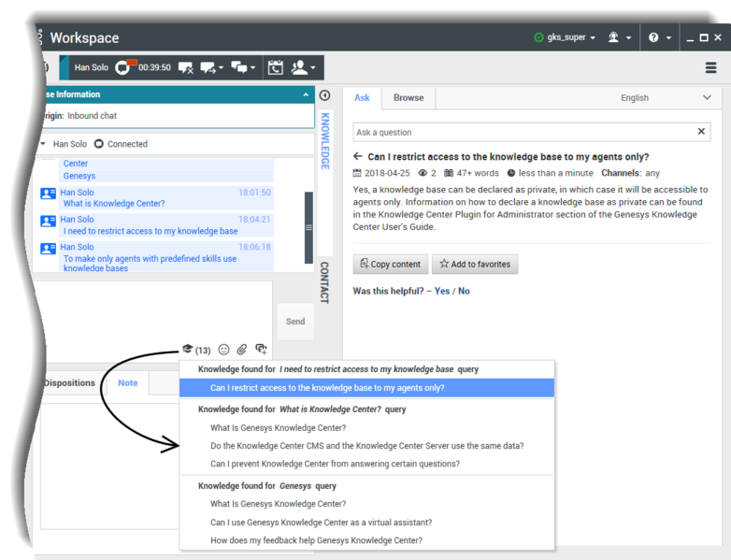Open knowledge suggestions graduation cap icon (13)

click(x=187, y=349)
